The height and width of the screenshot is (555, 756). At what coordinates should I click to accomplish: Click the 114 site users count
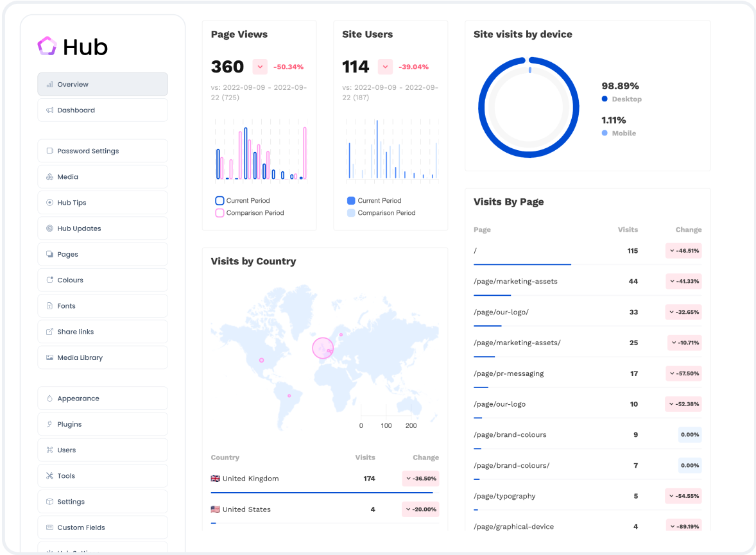click(356, 67)
